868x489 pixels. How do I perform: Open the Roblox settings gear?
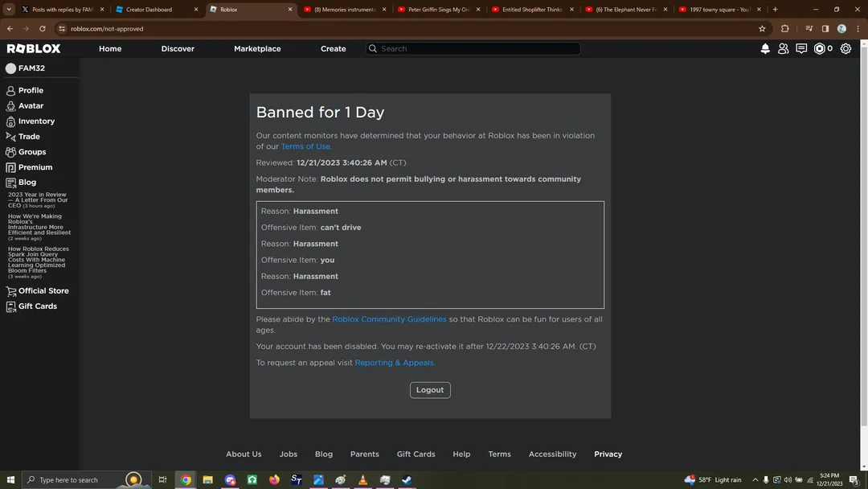pos(845,48)
